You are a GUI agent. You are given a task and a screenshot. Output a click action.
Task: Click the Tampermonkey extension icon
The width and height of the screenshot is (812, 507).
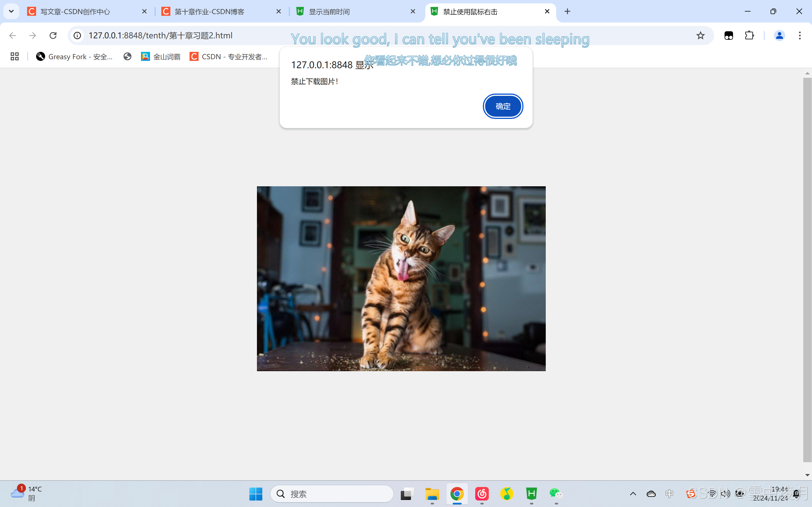[x=729, y=36]
